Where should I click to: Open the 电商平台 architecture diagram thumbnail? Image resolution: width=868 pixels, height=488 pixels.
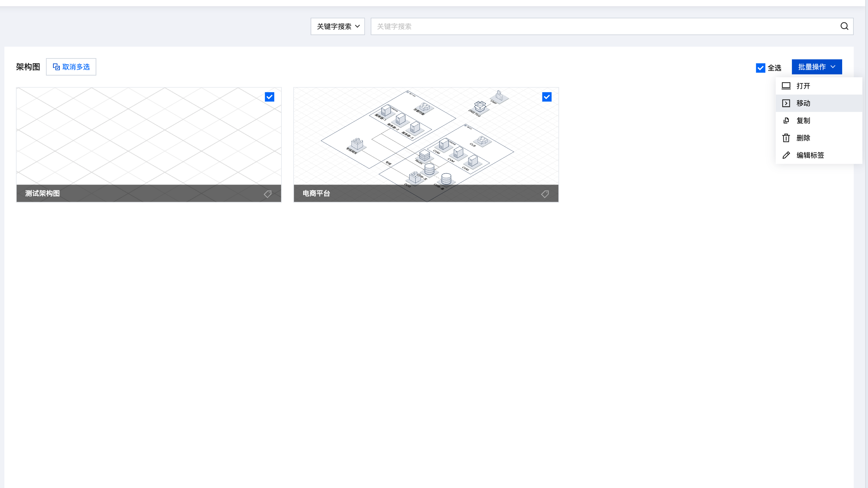(426, 136)
